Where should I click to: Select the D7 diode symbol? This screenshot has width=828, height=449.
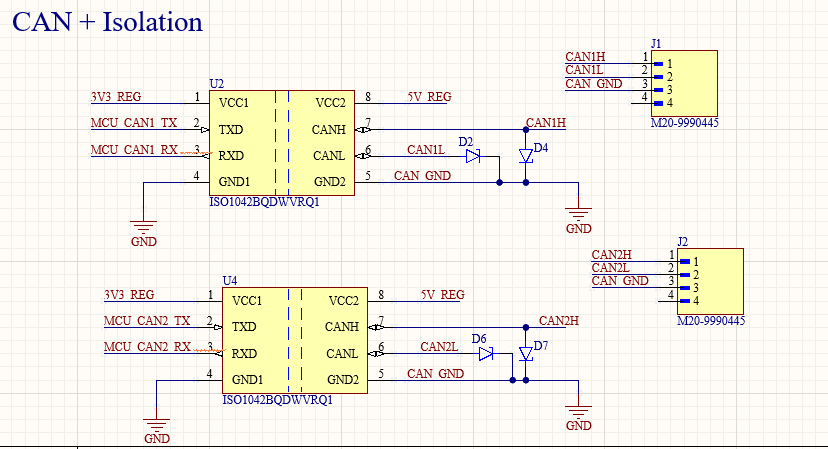(526, 354)
